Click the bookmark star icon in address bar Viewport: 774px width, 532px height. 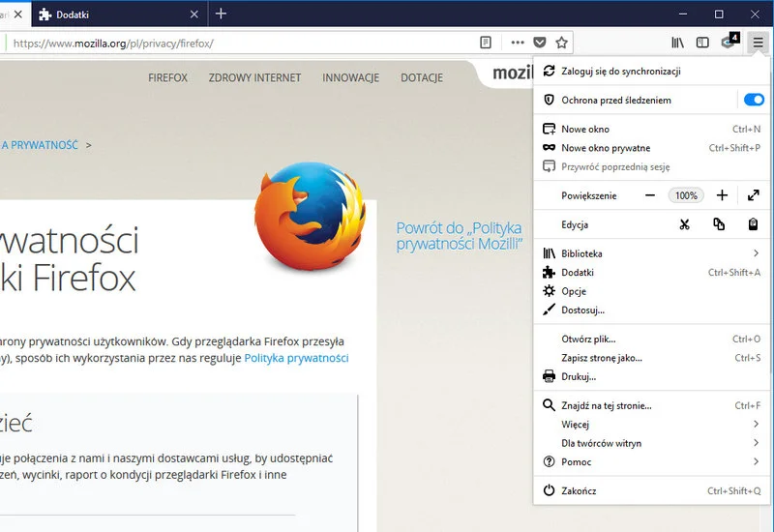click(561, 43)
